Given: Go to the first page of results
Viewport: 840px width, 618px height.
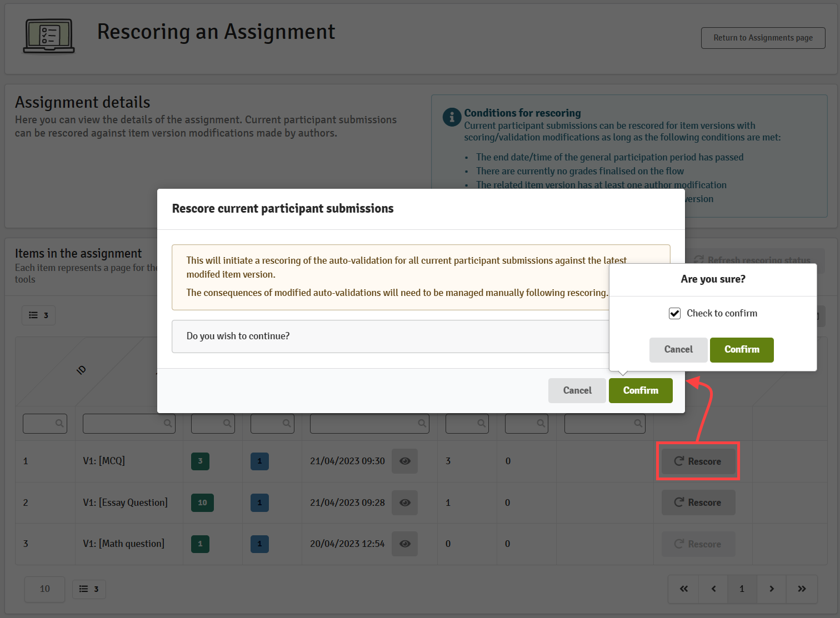Looking at the screenshot, I should (684, 589).
